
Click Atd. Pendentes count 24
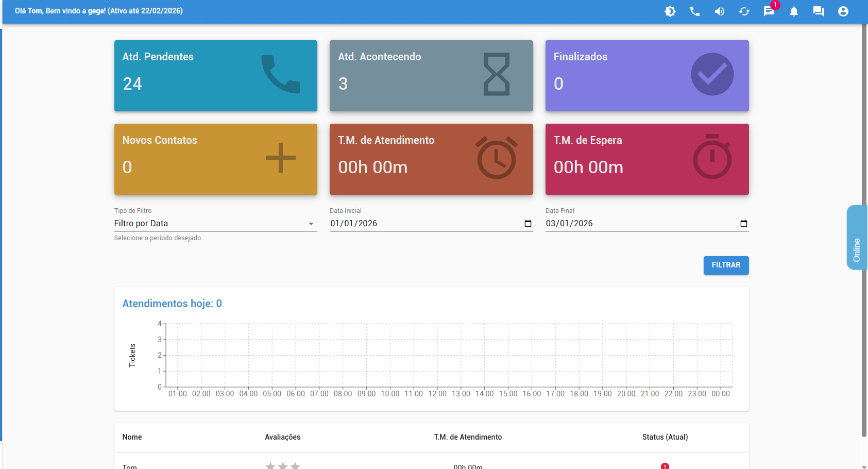[x=132, y=83]
